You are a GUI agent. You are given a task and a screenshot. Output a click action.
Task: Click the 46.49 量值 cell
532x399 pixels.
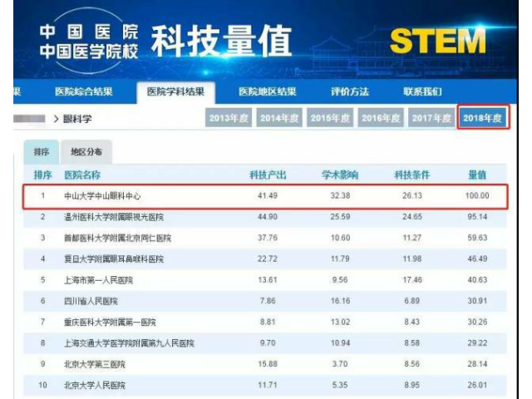(477, 259)
